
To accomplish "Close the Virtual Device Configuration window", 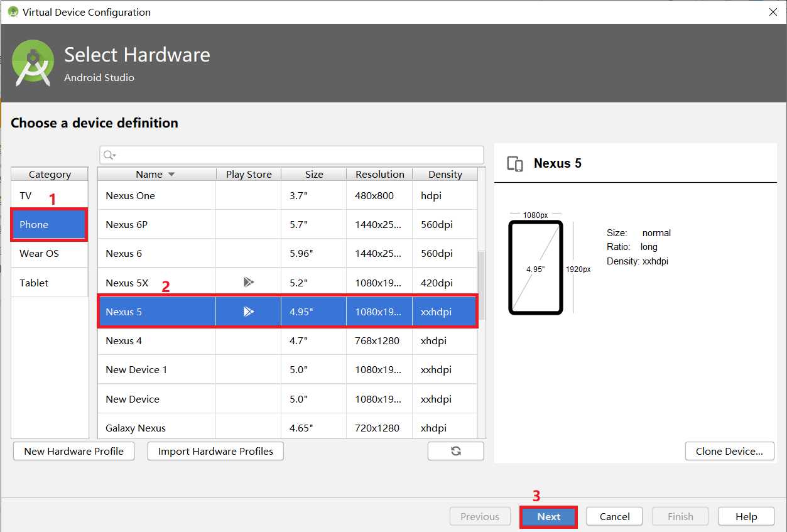I will pyautogui.click(x=773, y=12).
